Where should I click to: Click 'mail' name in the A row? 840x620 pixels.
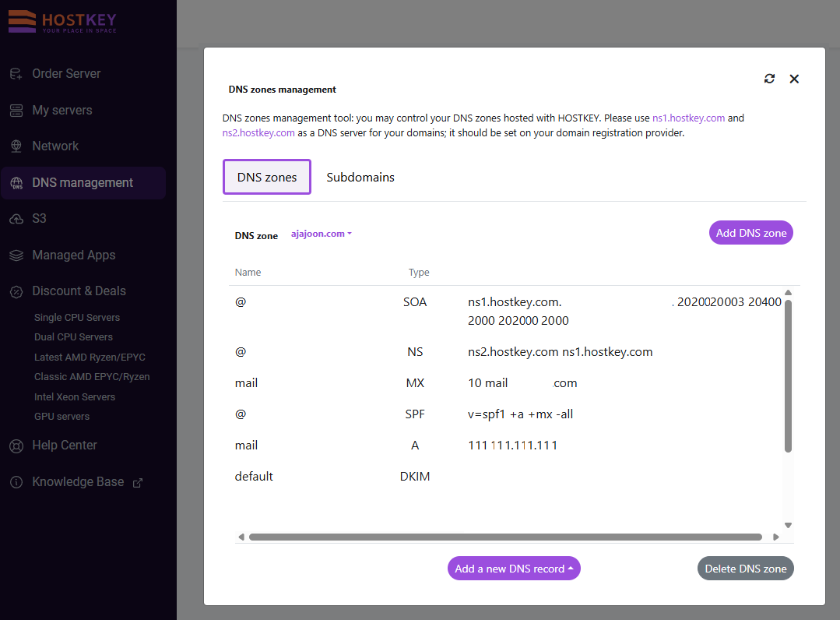click(247, 446)
